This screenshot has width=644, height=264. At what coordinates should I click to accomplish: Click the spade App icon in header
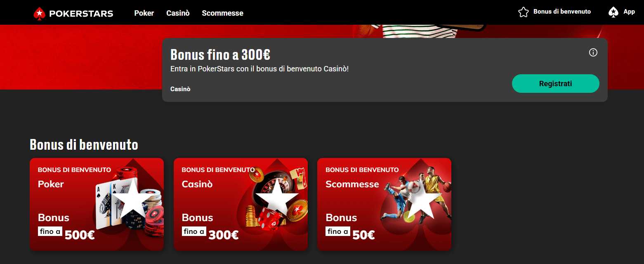[x=613, y=12]
